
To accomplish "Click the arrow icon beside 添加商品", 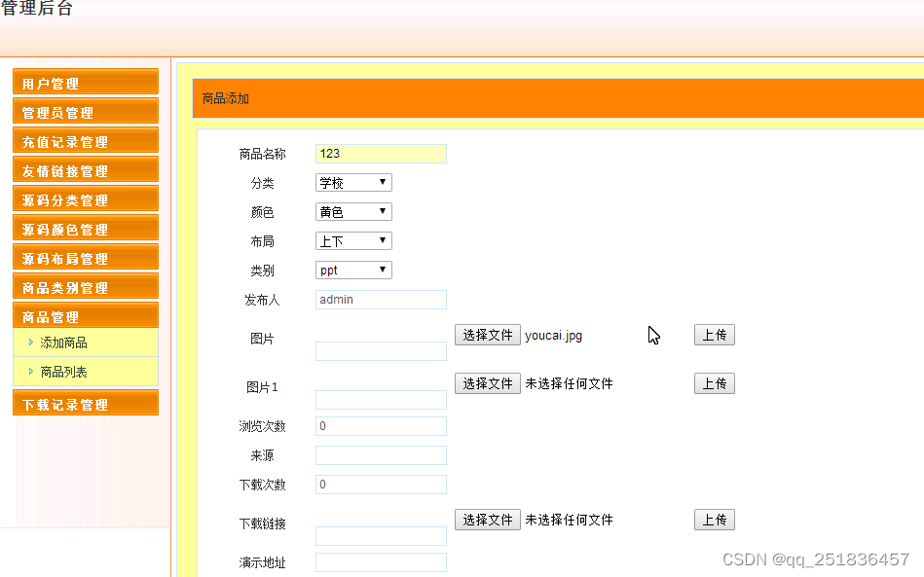I will (30, 343).
